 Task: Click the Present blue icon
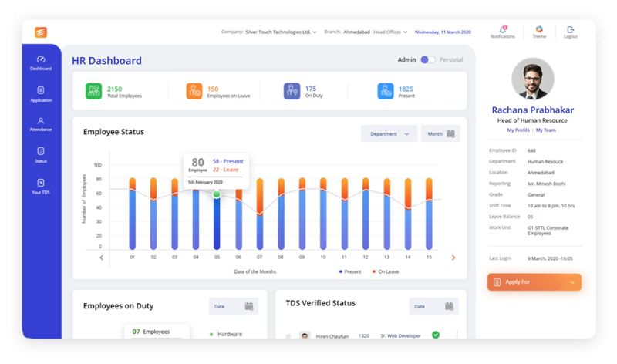[386, 91]
